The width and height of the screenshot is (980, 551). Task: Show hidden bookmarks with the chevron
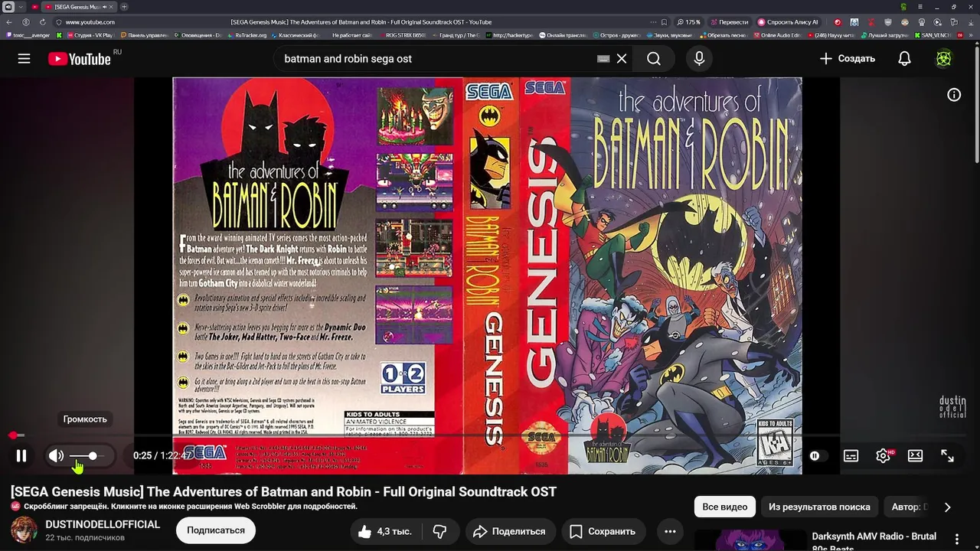click(972, 35)
